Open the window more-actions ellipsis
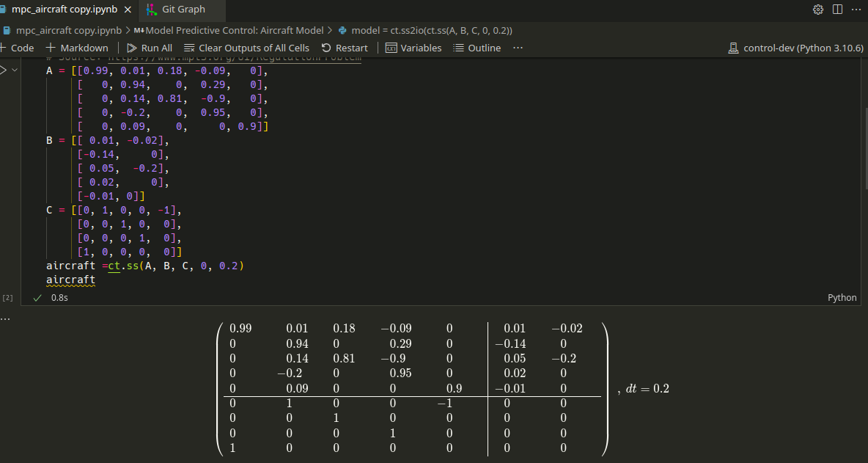This screenshot has width=868, height=463. [x=855, y=10]
